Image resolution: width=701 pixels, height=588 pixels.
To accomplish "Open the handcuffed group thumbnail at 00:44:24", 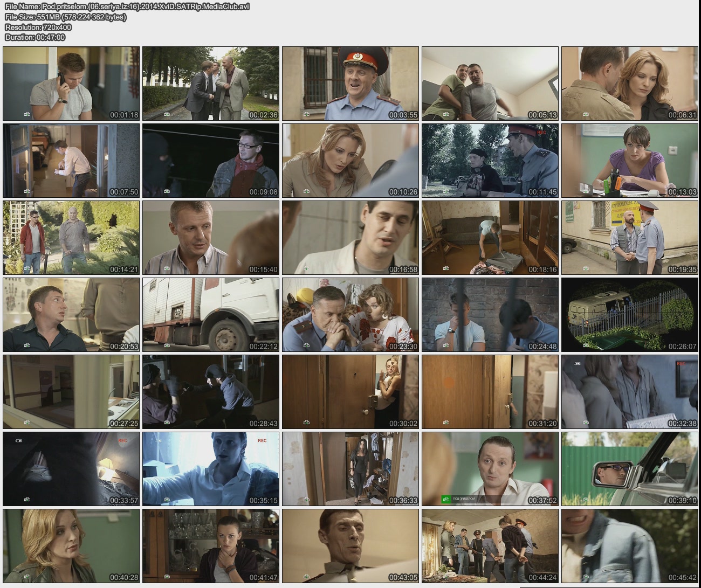I will click(x=490, y=546).
